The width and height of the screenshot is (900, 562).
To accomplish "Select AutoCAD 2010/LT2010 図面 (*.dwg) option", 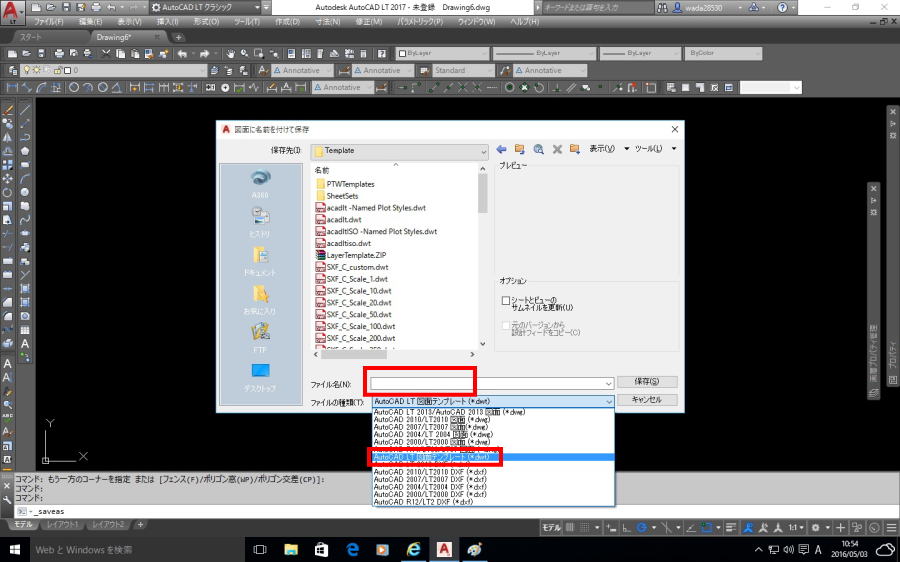I will click(432, 420).
